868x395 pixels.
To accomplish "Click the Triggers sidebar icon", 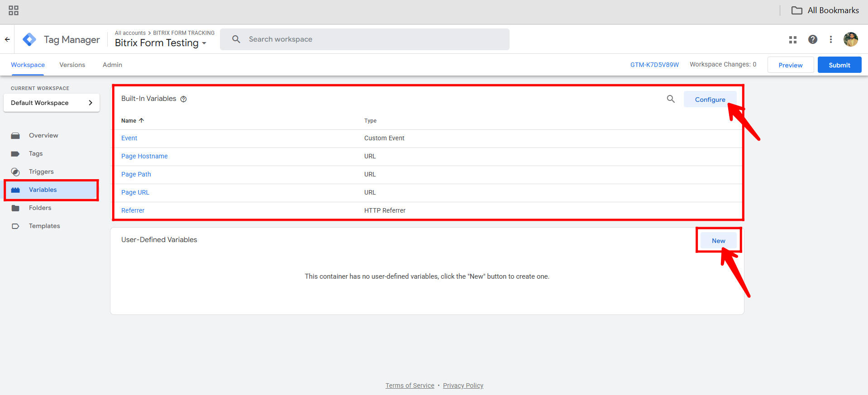I will [x=15, y=172].
